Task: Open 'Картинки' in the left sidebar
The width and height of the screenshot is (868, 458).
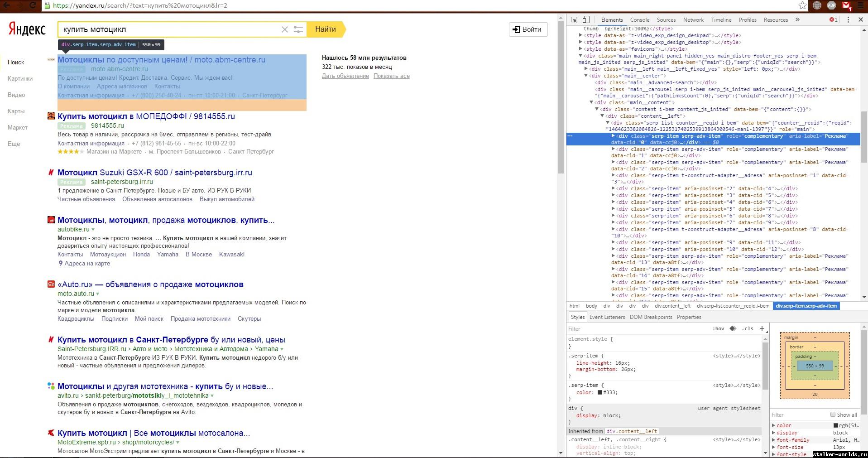Action: (x=20, y=78)
